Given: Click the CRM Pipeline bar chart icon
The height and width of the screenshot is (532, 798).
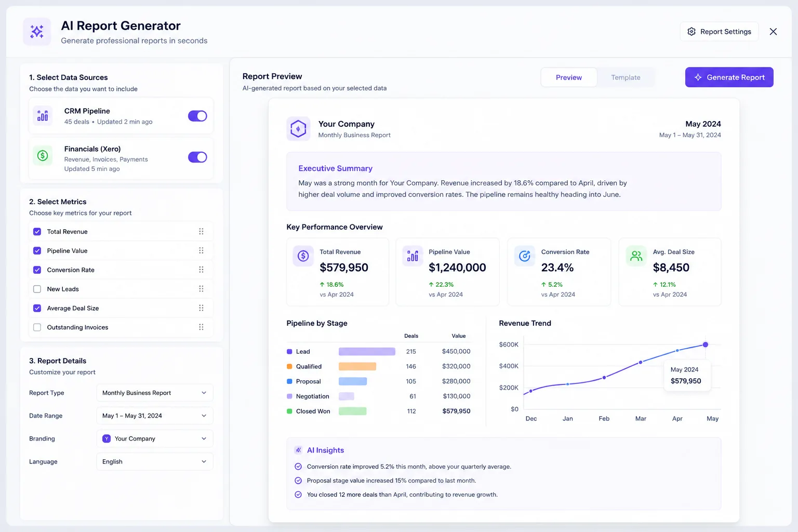Looking at the screenshot, I should click(43, 115).
